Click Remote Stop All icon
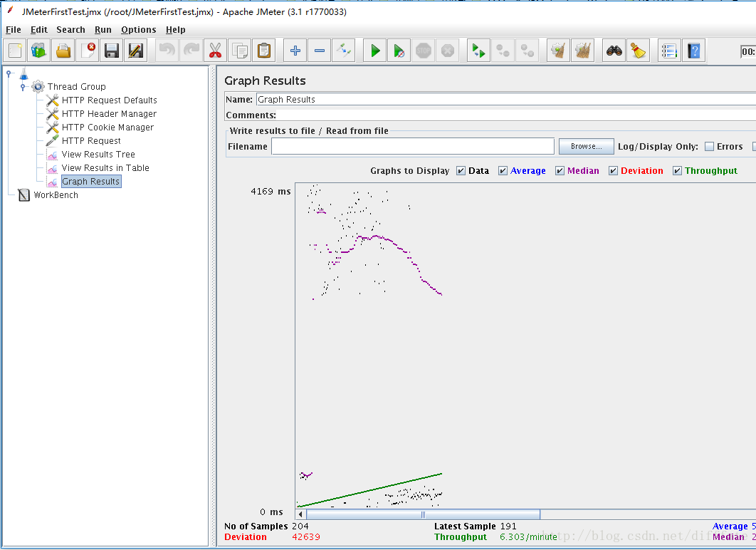Image resolution: width=756 pixels, height=550 pixels. pyautogui.click(x=503, y=51)
